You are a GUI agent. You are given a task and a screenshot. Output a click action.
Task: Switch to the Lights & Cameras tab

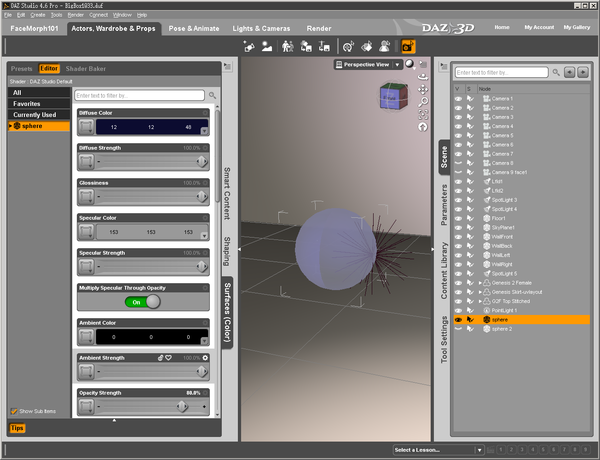point(261,28)
